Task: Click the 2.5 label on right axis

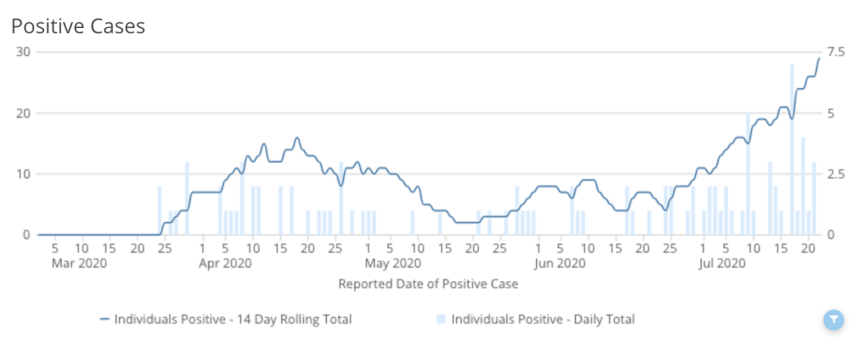Action: point(837,174)
